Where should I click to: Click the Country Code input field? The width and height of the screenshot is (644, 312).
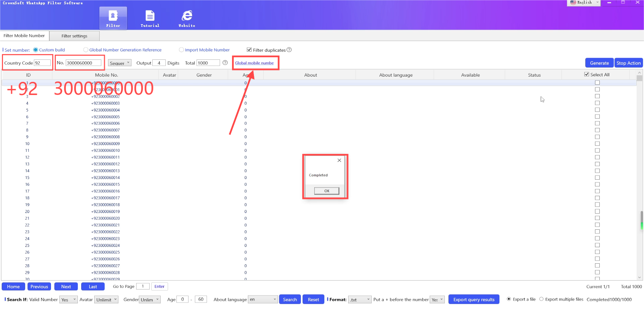(42, 63)
